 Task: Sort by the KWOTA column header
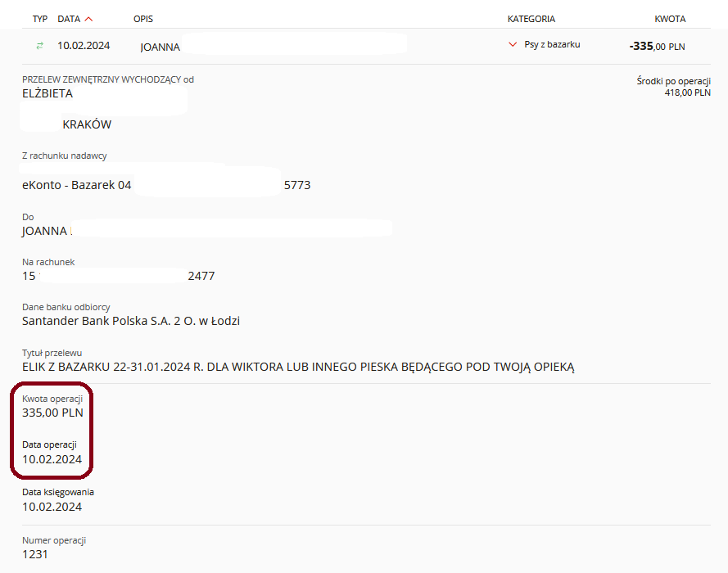(669, 19)
